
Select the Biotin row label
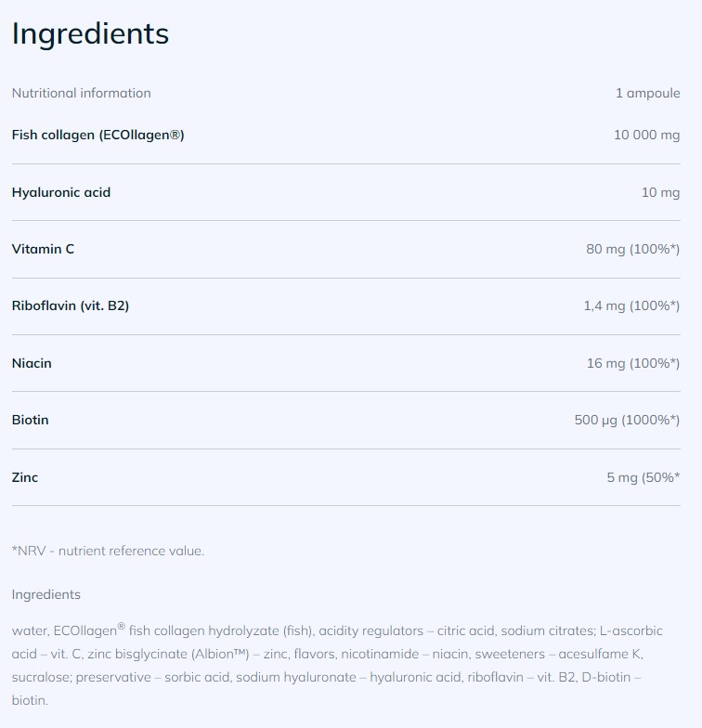pos(31,420)
